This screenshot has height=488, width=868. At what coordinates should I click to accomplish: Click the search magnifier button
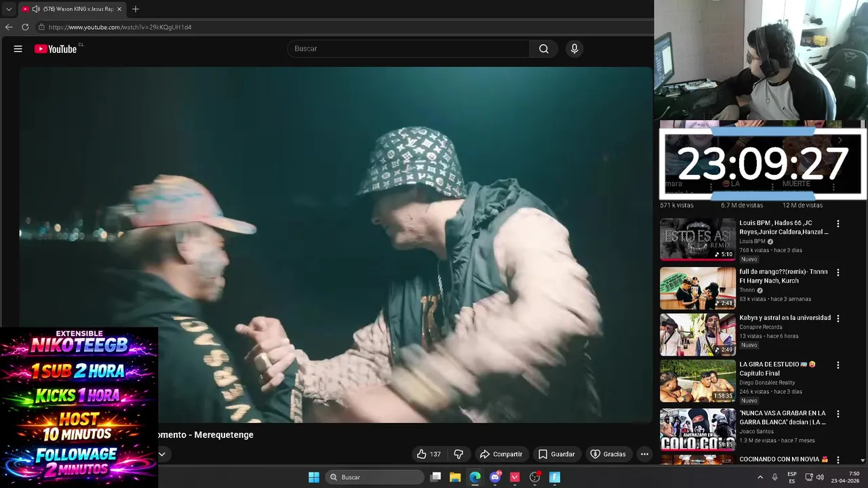tap(544, 49)
